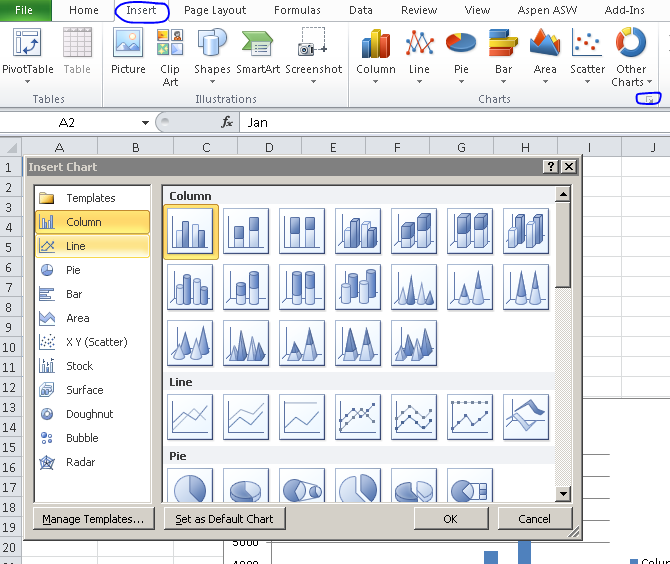Screen dimensions: 670x564
Task: Open the Data tab
Action: 361,10
